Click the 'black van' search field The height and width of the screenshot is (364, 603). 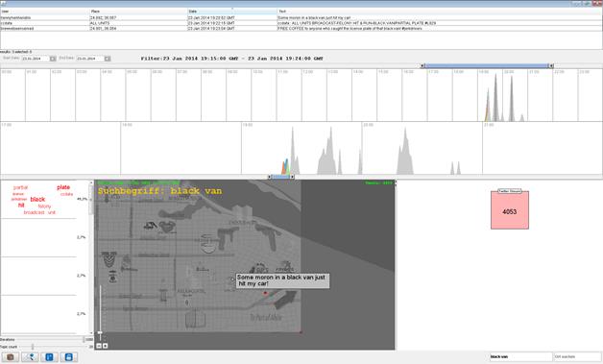tap(520, 356)
